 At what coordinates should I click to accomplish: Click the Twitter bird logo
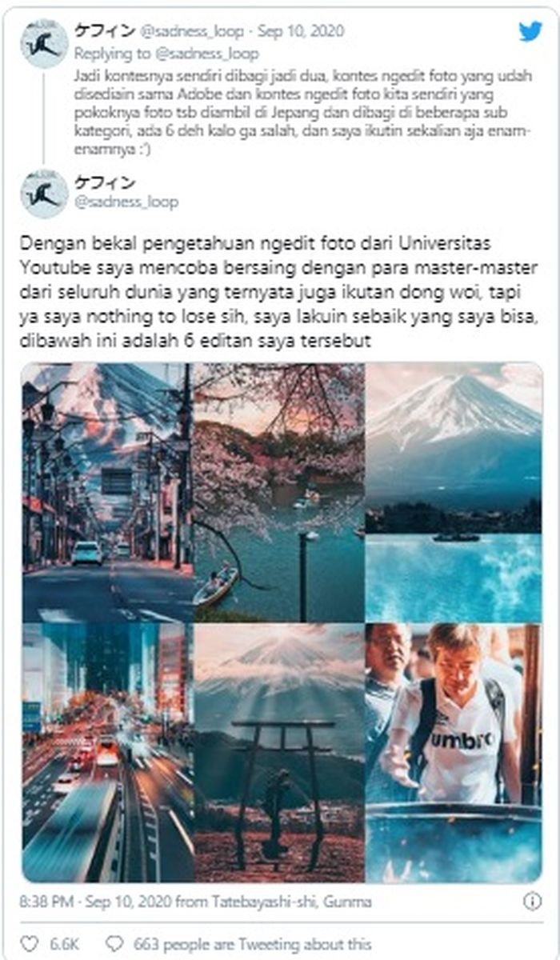(530, 31)
